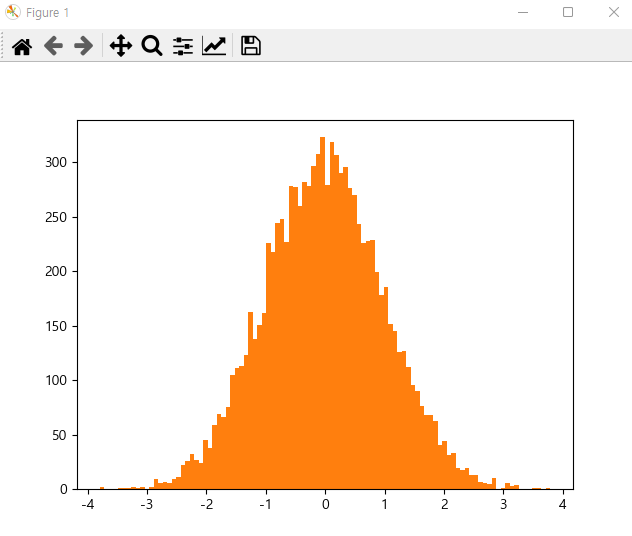Image resolution: width=632 pixels, height=536 pixels.
Task: Click the y-axis tick label 50
Action: click(x=60, y=435)
